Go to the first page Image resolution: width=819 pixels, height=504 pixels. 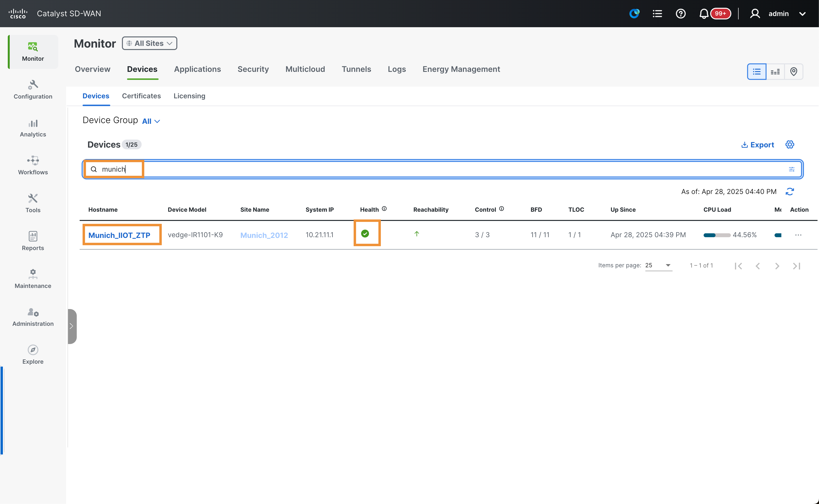(x=738, y=266)
